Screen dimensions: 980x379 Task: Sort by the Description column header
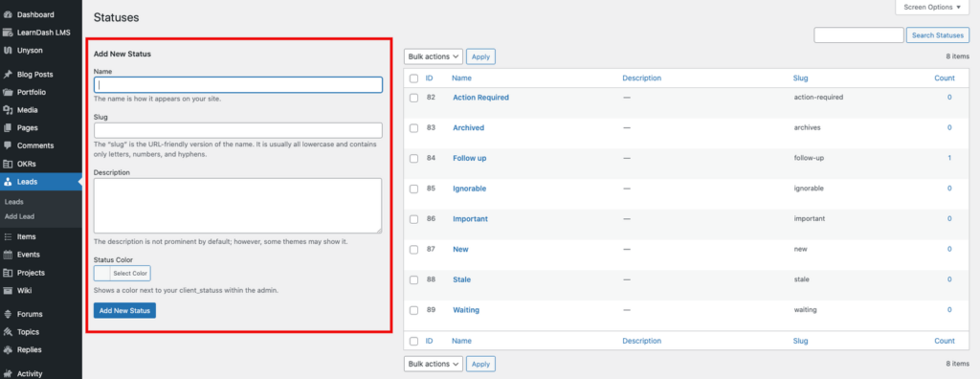pos(642,78)
